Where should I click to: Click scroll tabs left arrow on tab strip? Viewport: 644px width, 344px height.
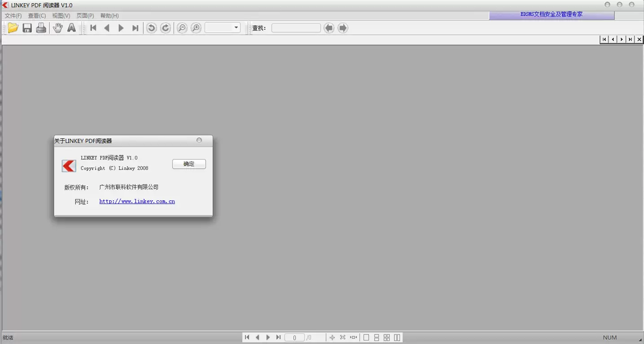click(613, 40)
